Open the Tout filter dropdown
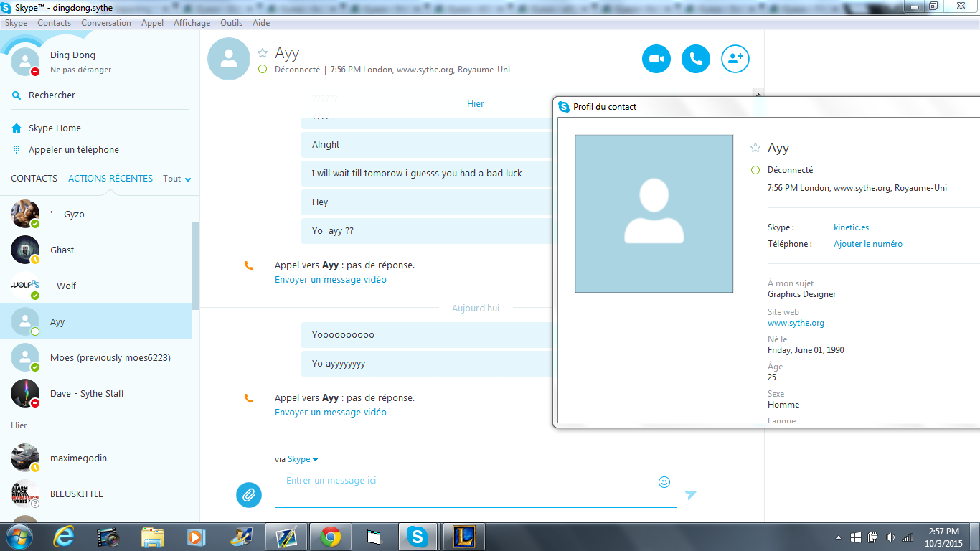This screenshot has height=551, width=980. click(x=177, y=179)
